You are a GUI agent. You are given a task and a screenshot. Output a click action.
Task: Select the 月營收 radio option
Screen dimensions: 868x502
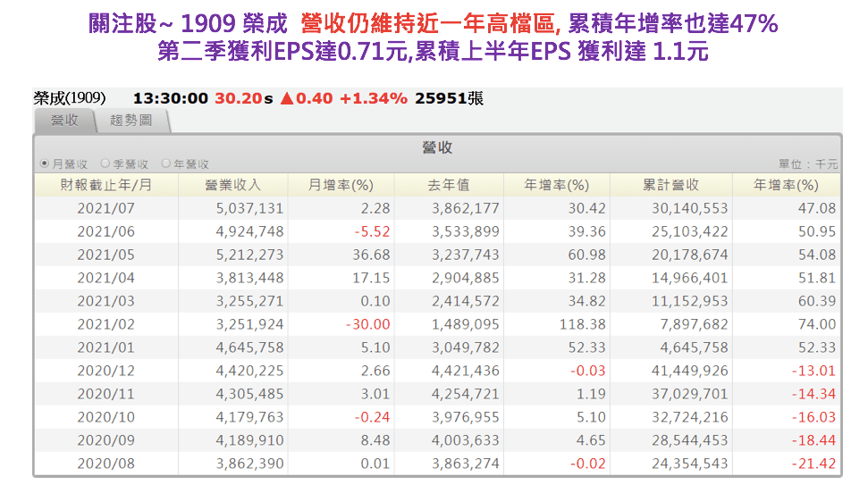[46, 164]
